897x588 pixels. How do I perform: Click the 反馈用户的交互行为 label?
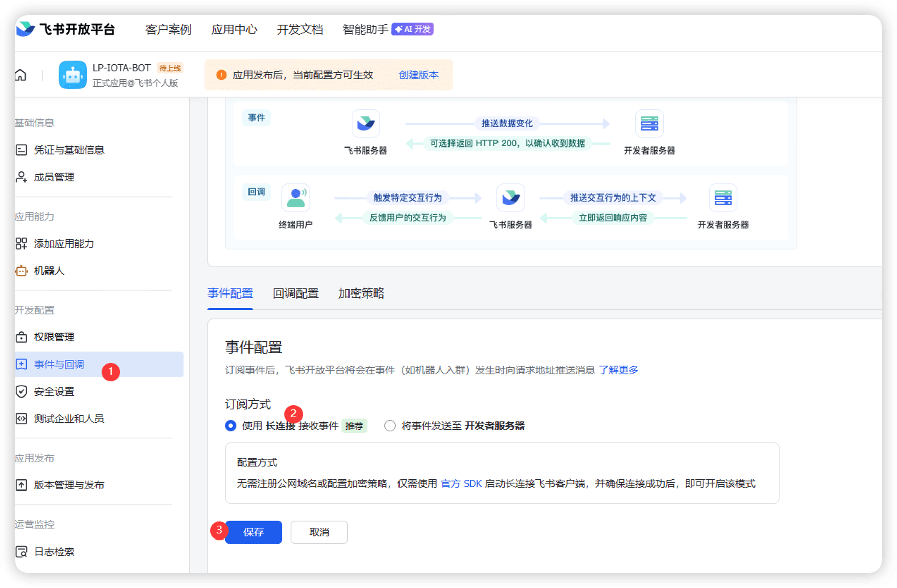pos(408,218)
